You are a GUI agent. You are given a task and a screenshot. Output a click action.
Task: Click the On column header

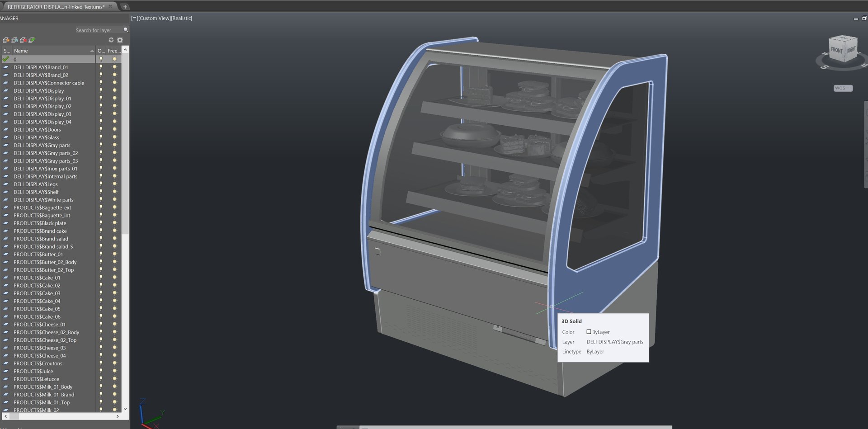click(101, 51)
